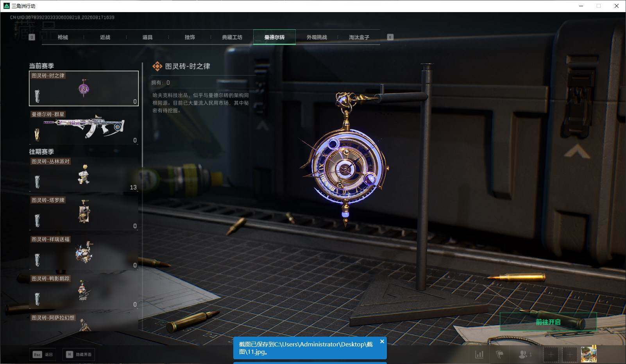
Task: Click the Esc 返回 button
Action: [x=43, y=354]
